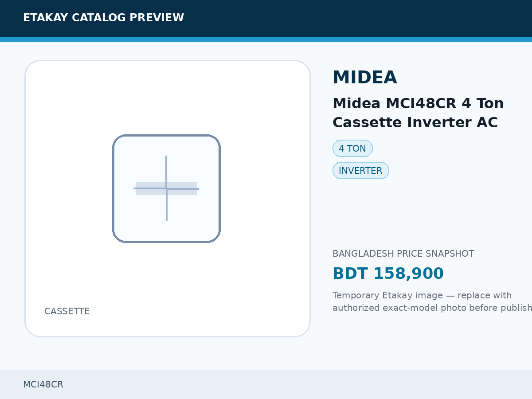Image resolution: width=532 pixels, height=399 pixels.
Task: Click the BDT 158,900 price
Action: [x=388, y=274]
